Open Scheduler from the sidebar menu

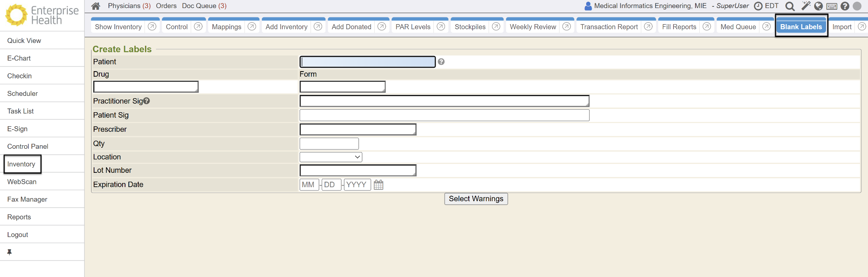(x=22, y=94)
